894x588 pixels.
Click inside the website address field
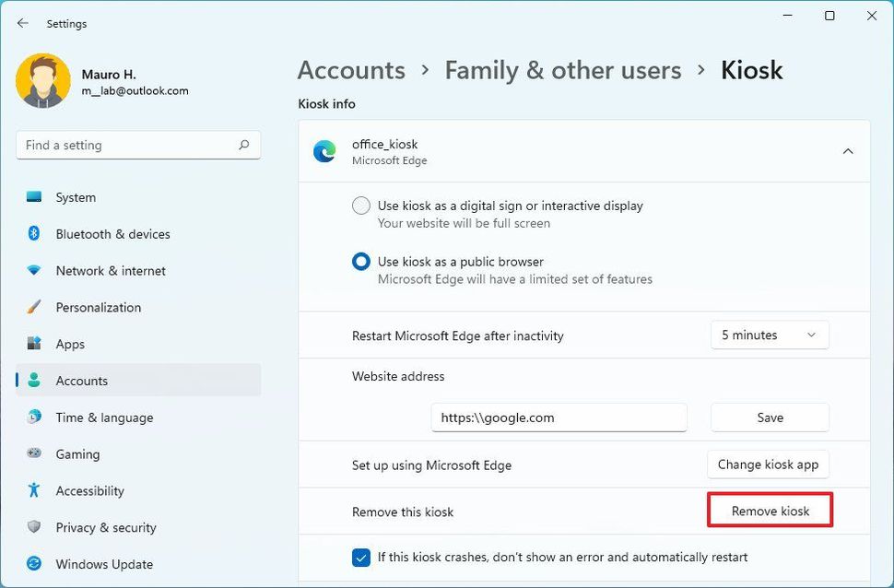(x=558, y=417)
